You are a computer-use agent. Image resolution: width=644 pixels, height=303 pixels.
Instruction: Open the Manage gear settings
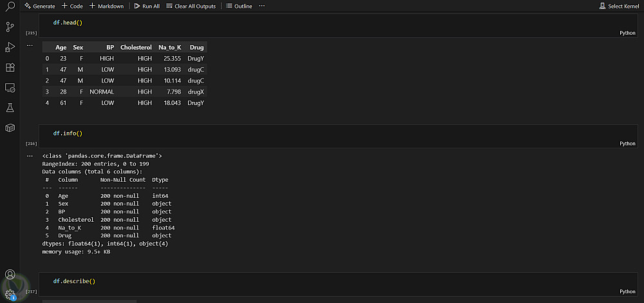tap(10, 294)
